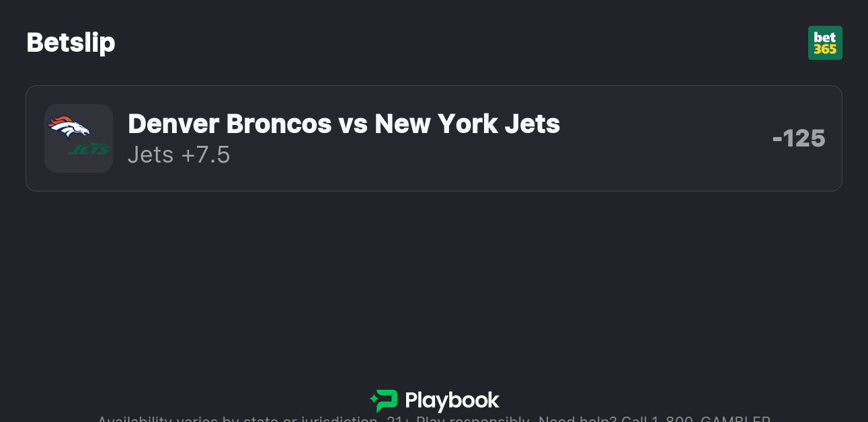Click the Betslip heading
The width and height of the screenshot is (868, 422).
point(71,43)
